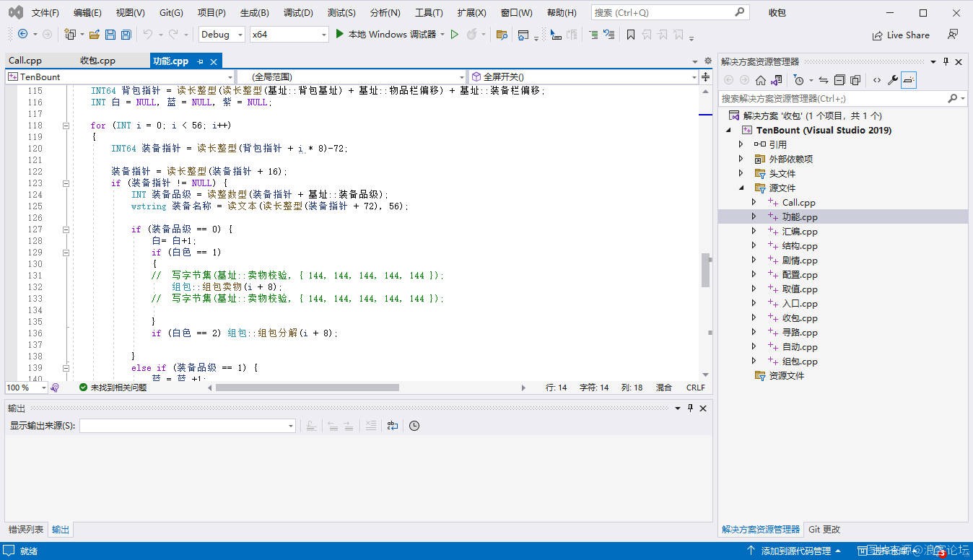Click the clock icon in Output toolbar
This screenshot has height=560, width=973.
coord(414,426)
